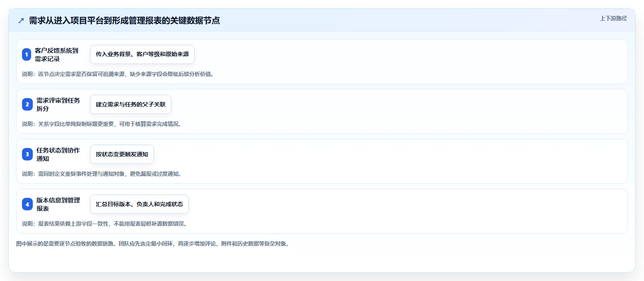Select the 汇总目标版本、负责人和完成状态 chip
Screen dimensions: 644x281
pos(139,204)
